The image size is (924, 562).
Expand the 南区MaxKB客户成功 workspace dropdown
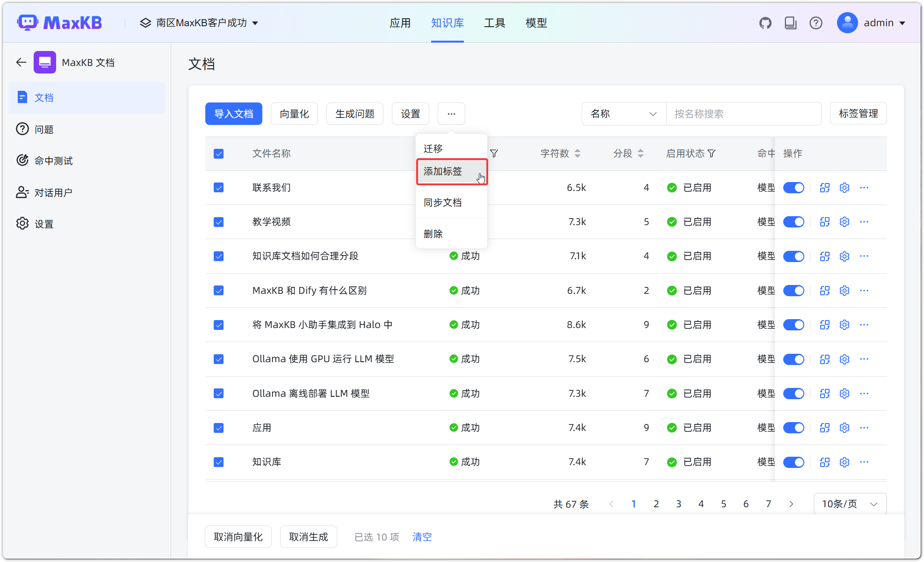tap(199, 22)
